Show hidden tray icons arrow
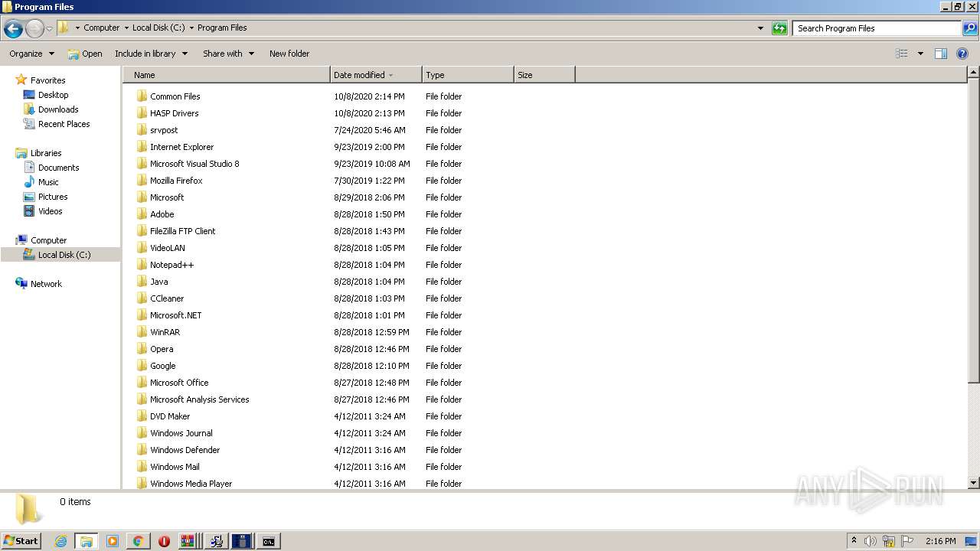980x551 pixels. [x=854, y=540]
